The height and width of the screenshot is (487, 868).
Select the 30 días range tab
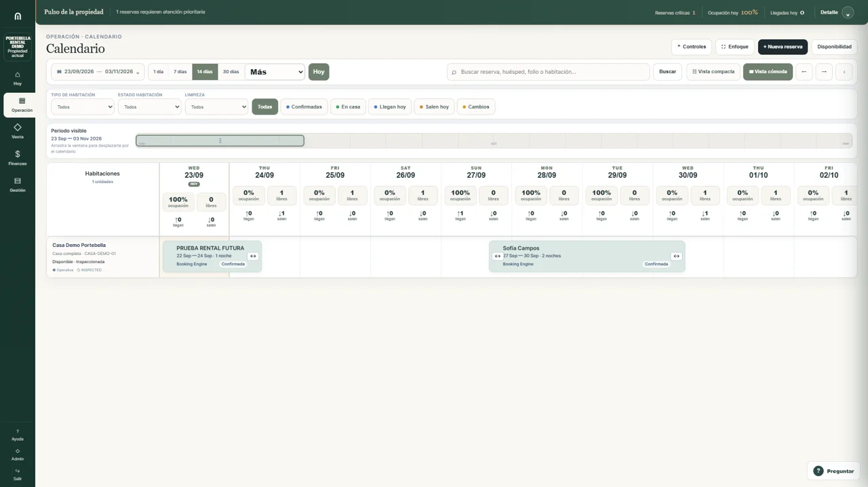point(231,72)
